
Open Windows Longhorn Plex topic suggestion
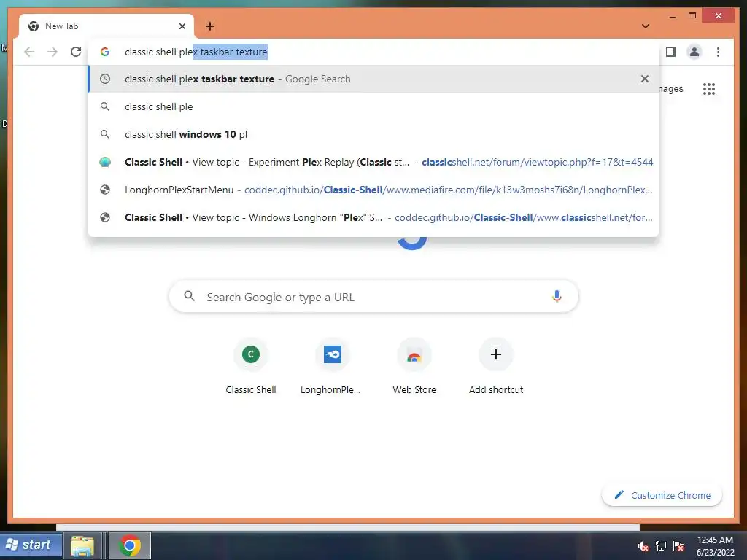tap(374, 217)
